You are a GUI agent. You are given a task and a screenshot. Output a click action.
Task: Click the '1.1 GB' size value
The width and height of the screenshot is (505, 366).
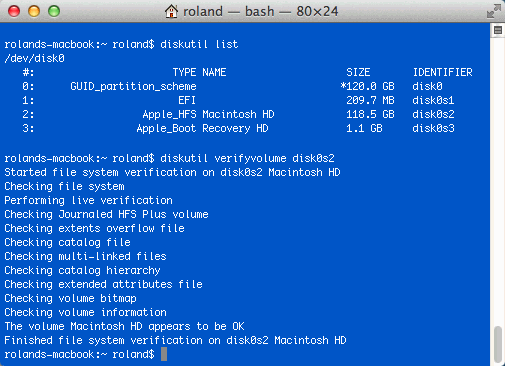point(364,129)
